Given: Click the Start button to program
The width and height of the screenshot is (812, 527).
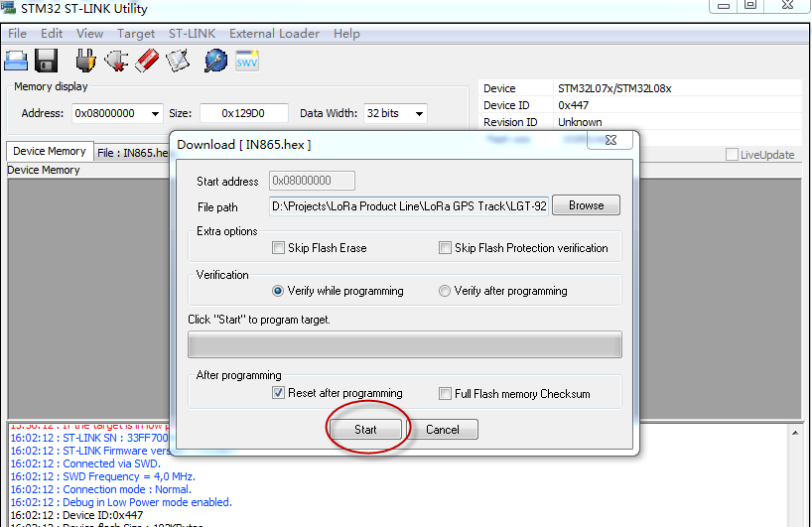Looking at the screenshot, I should pyautogui.click(x=365, y=429).
